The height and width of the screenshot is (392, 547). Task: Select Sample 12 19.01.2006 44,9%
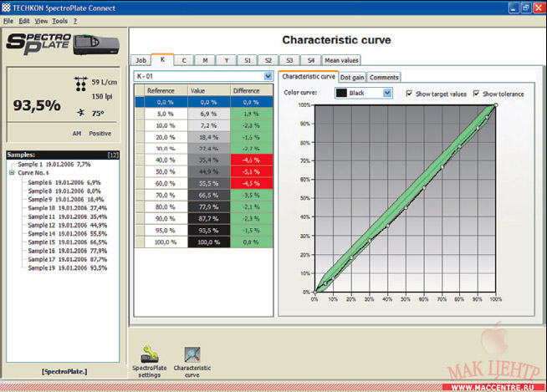click(67, 226)
